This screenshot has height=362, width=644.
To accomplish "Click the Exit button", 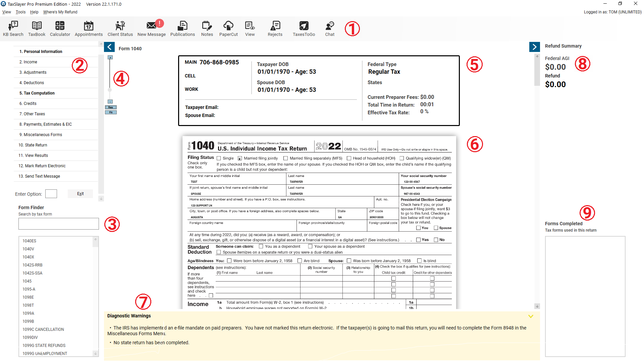I will point(80,194).
